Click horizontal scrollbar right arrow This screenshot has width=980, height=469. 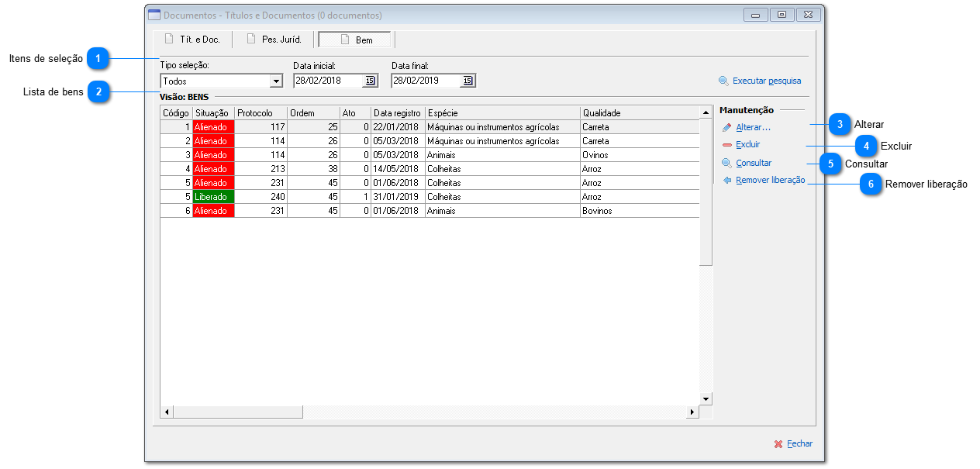692,412
